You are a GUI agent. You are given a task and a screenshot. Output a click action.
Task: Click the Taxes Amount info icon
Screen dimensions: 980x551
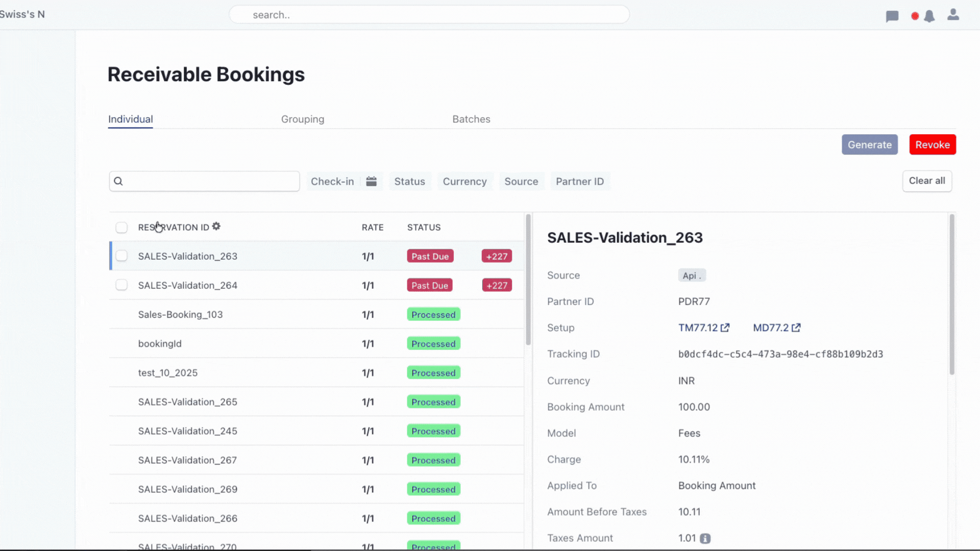tap(705, 539)
